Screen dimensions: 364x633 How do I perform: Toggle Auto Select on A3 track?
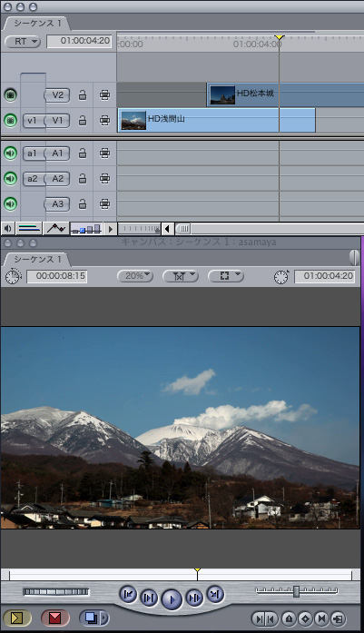104,203
